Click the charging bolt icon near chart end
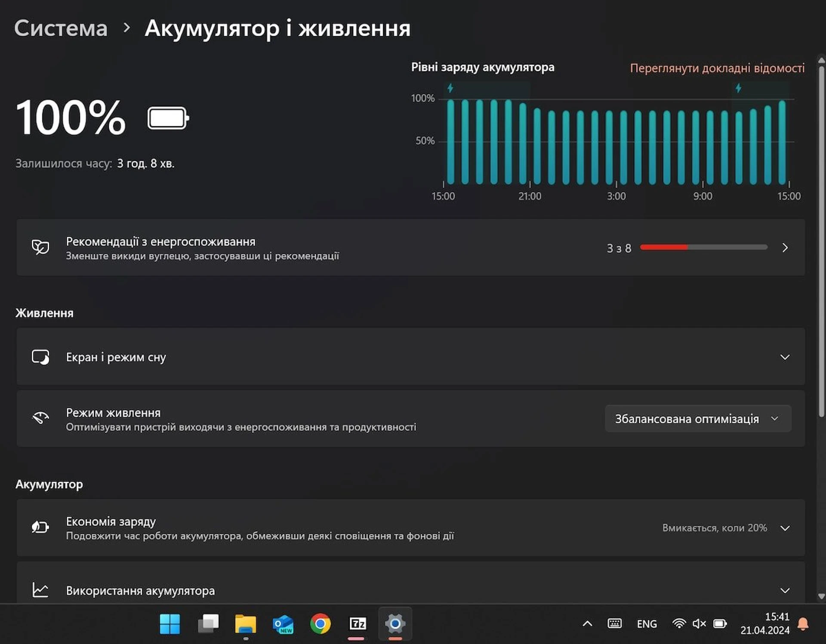This screenshot has height=644, width=826. click(x=738, y=88)
